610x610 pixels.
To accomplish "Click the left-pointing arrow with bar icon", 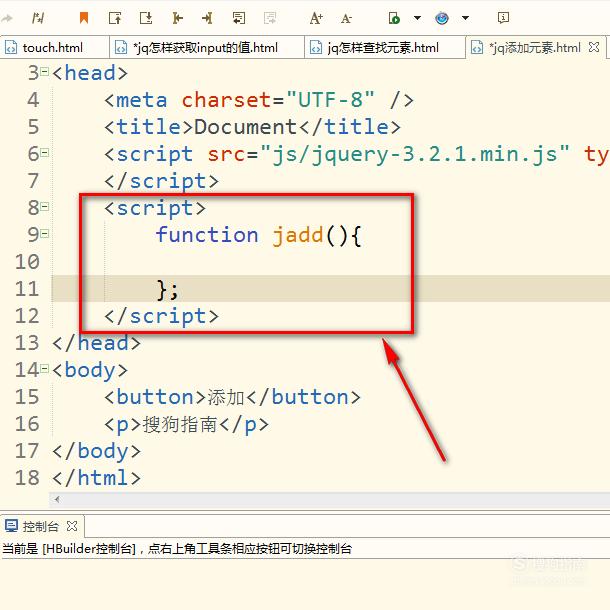I will tap(177, 18).
